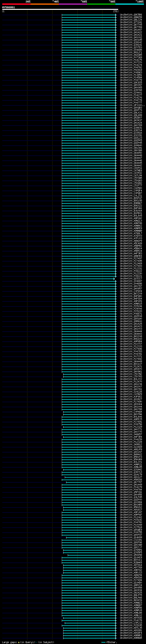
Task: Select hit UniRef100_Q9XF73
Action: coord(131,110)
